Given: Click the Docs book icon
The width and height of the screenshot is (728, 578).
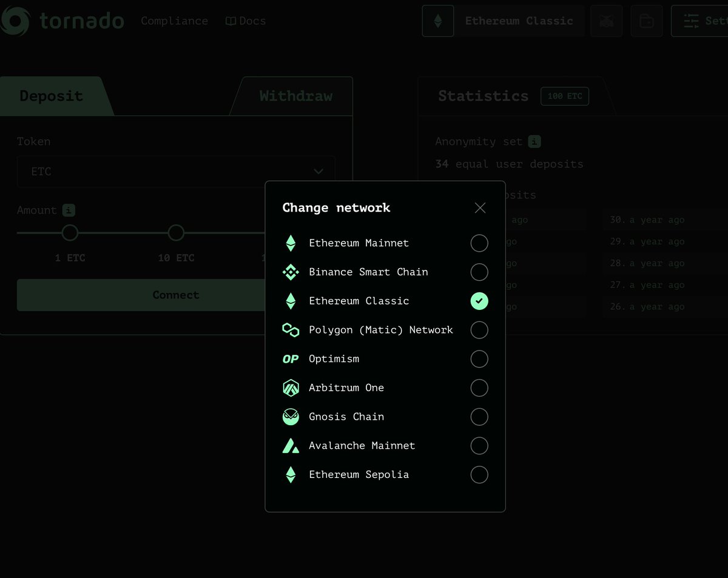Looking at the screenshot, I should point(231,21).
